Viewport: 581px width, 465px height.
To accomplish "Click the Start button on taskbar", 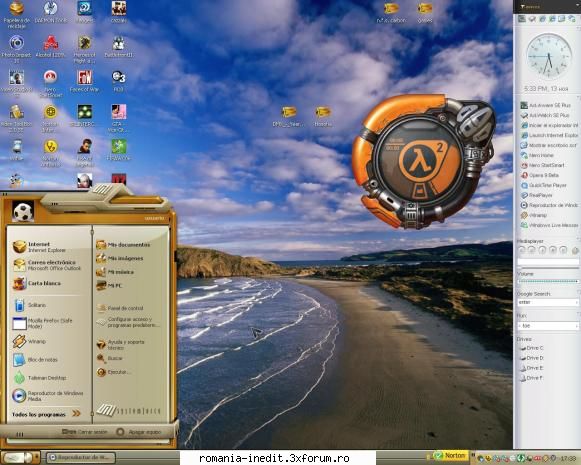I will click(19, 458).
